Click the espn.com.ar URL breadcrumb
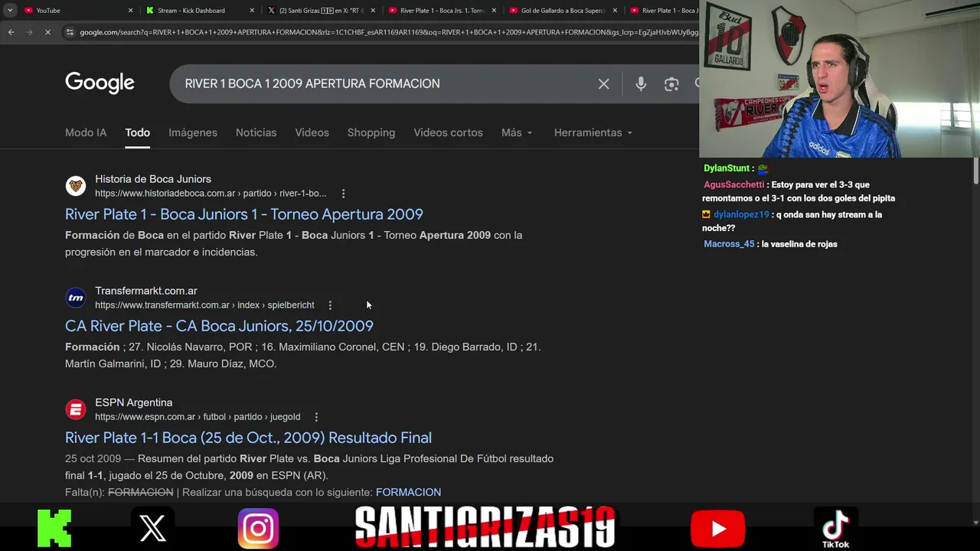This screenshot has width=980, height=551. [198, 417]
